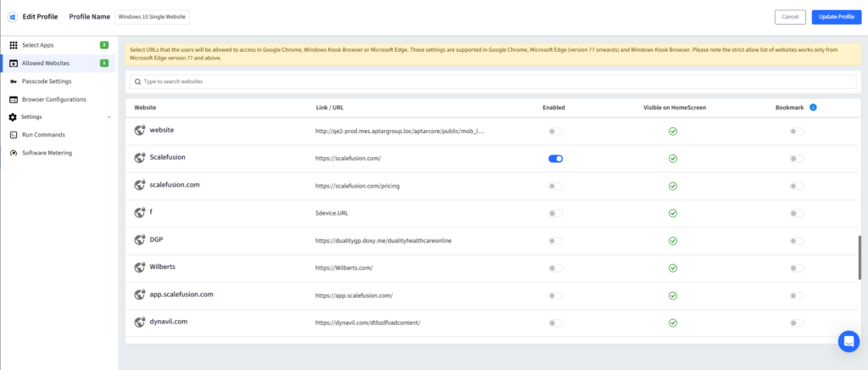Viewport: 868px width, 370px height.
Task: Click the $device.URL text
Action: tap(332, 213)
